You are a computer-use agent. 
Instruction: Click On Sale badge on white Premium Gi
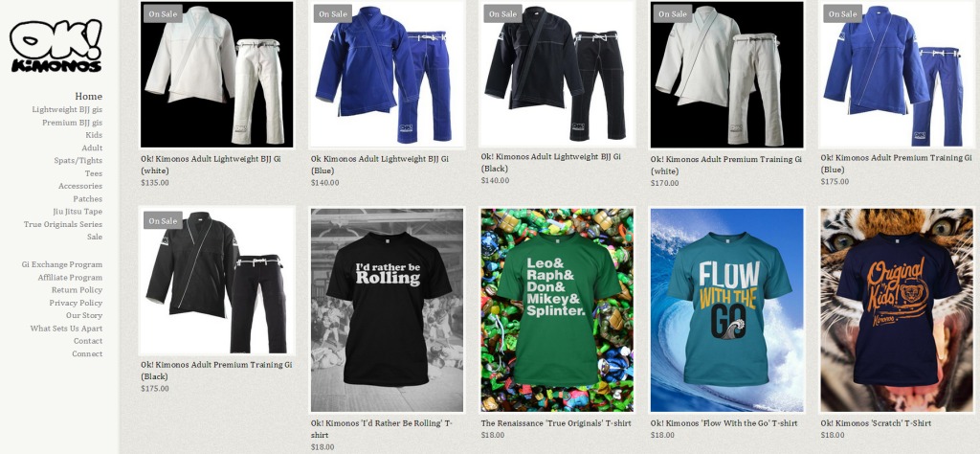point(673,13)
